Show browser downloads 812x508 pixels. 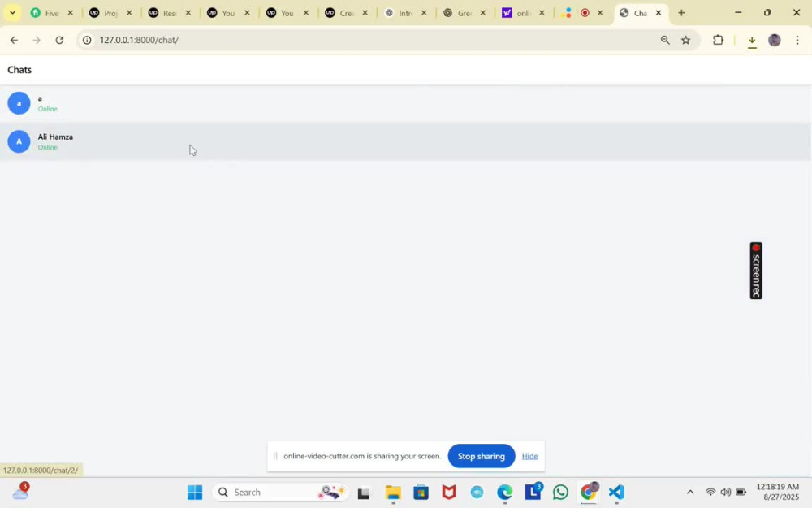pos(752,41)
